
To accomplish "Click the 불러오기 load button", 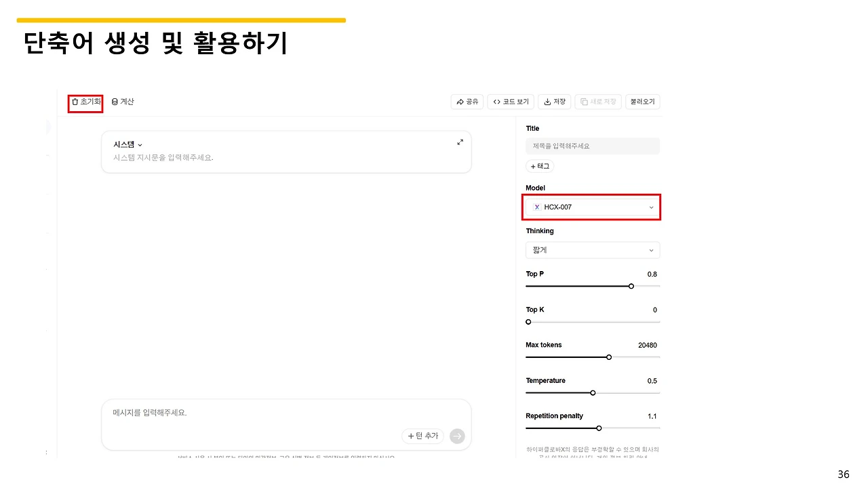I will coord(642,102).
